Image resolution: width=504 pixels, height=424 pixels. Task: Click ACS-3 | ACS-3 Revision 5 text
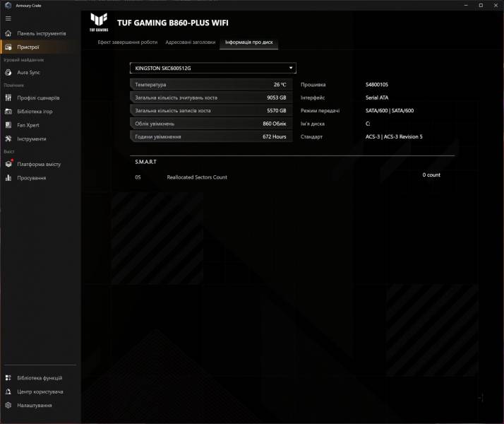[394, 136]
